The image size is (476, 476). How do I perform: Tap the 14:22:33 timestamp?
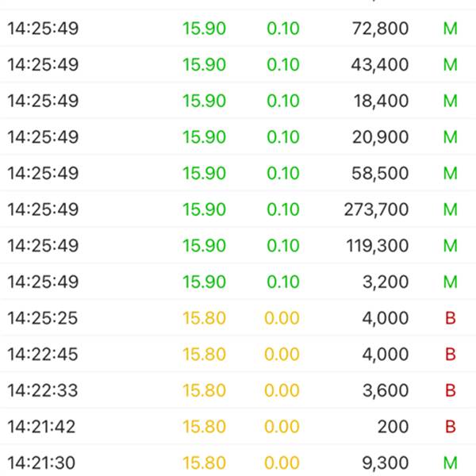point(43,390)
